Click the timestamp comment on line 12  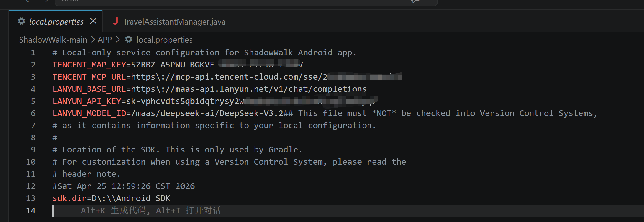pos(124,186)
